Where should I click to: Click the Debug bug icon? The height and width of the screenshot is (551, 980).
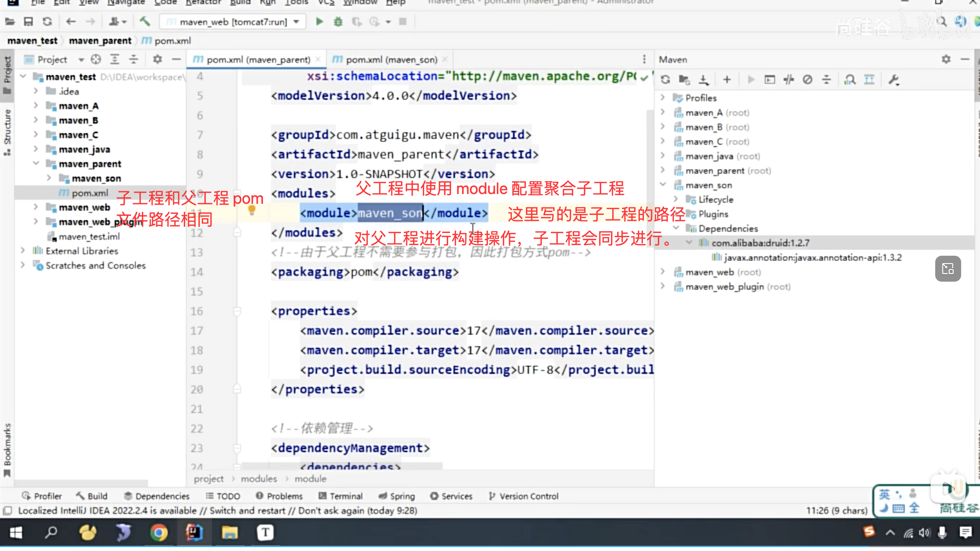pyautogui.click(x=338, y=22)
